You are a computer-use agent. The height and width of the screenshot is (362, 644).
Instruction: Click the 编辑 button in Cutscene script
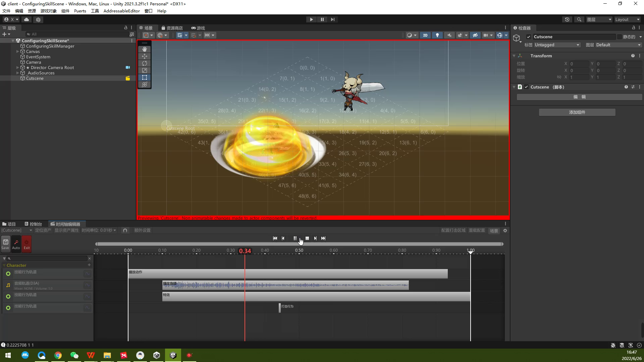click(x=579, y=97)
